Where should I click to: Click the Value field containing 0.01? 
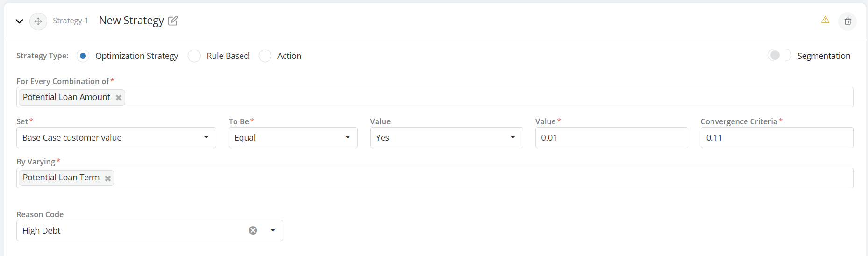[x=611, y=138]
